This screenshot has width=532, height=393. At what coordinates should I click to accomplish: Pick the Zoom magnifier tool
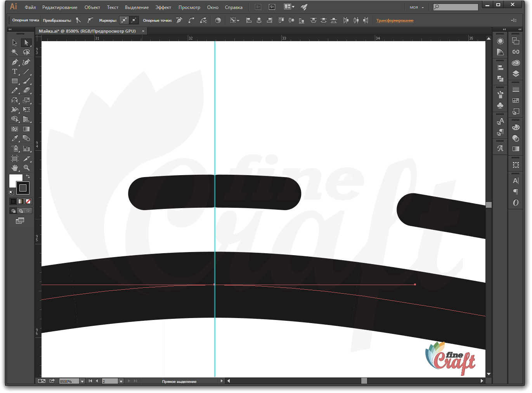26,168
